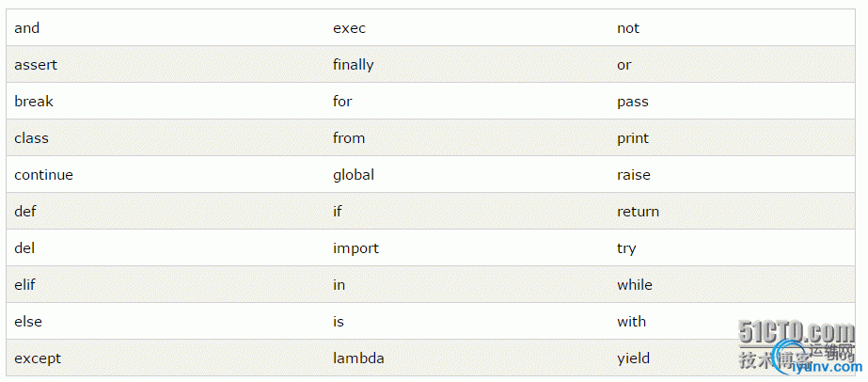Click the 'lambda' keyword
The width and height of the screenshot is (868, 382).
pos(358,358)
